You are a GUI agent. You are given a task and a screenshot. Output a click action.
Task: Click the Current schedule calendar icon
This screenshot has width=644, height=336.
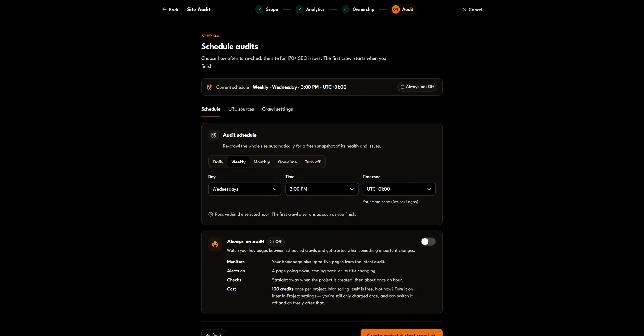pyautogui.click(x=210, y=87)
